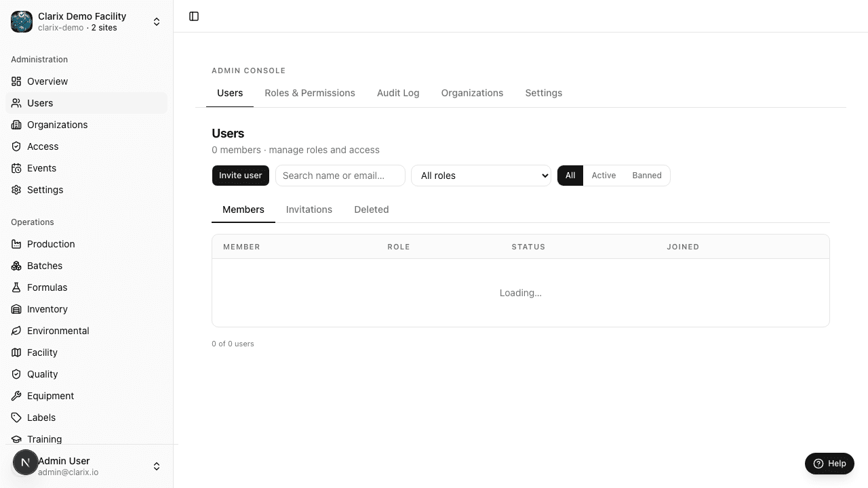The width and height of the screenshot is (868, 488).
Task: Click the Overview grid icon in sidebar
Action: pyautogui.click(x=16, y=81)
